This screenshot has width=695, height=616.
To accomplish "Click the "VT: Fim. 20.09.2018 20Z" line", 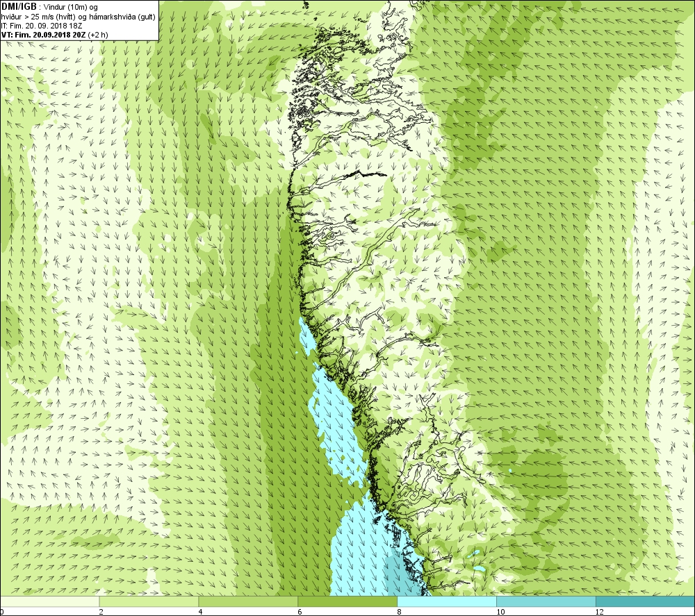I will tap(44, 35).
